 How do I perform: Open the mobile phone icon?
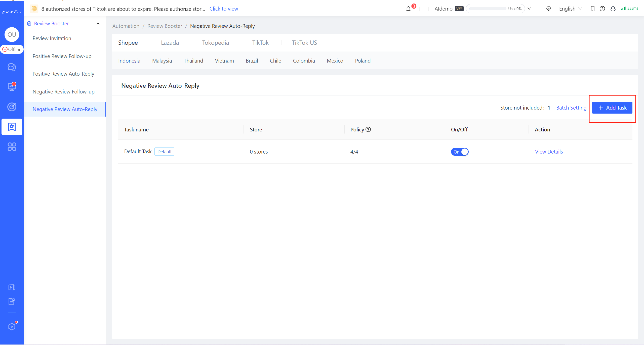(x=592, y=9)
